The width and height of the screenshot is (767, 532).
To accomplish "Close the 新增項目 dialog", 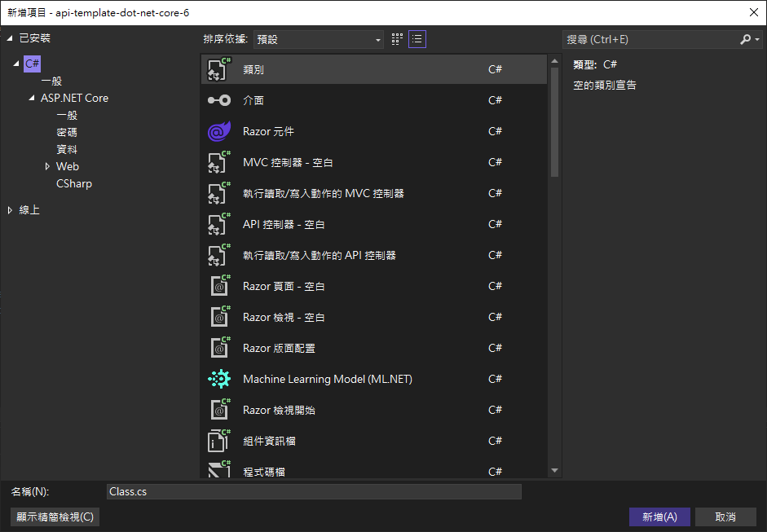I will click(754, 13).
